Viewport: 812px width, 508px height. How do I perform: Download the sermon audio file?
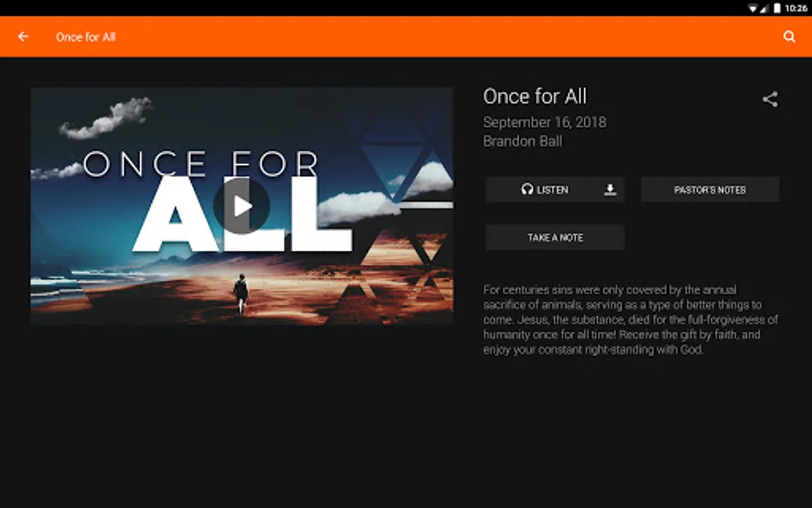coord(610,190)
